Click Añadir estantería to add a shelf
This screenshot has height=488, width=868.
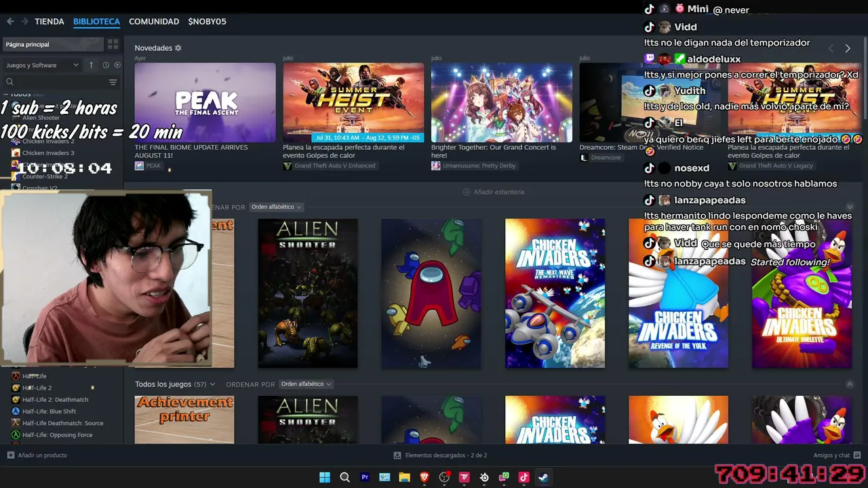[493, 192]
